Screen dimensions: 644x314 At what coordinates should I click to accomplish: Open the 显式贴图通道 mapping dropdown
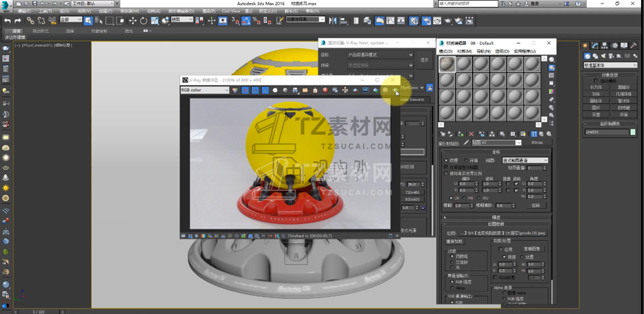(525, 160)
